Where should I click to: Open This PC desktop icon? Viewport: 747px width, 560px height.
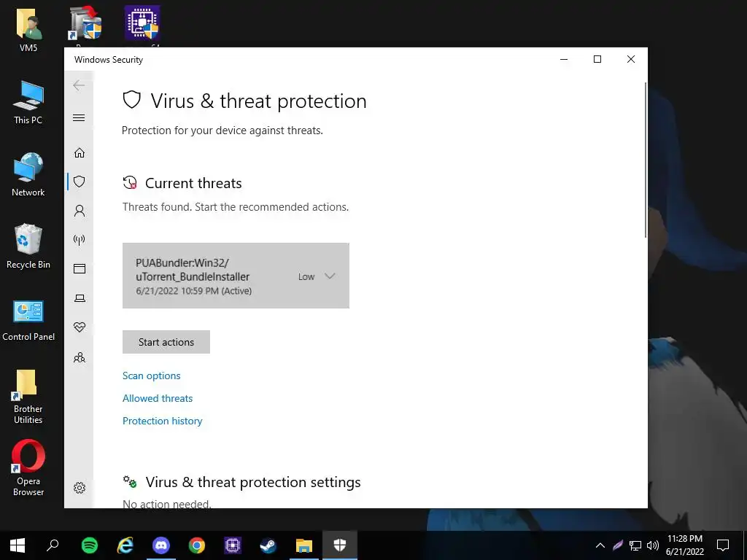(28, 102)
